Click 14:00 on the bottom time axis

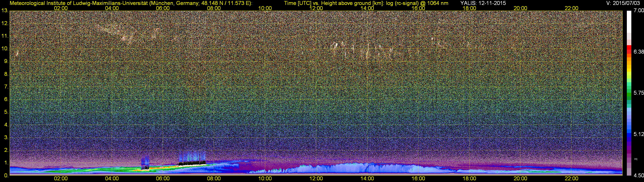coord(367,179)
